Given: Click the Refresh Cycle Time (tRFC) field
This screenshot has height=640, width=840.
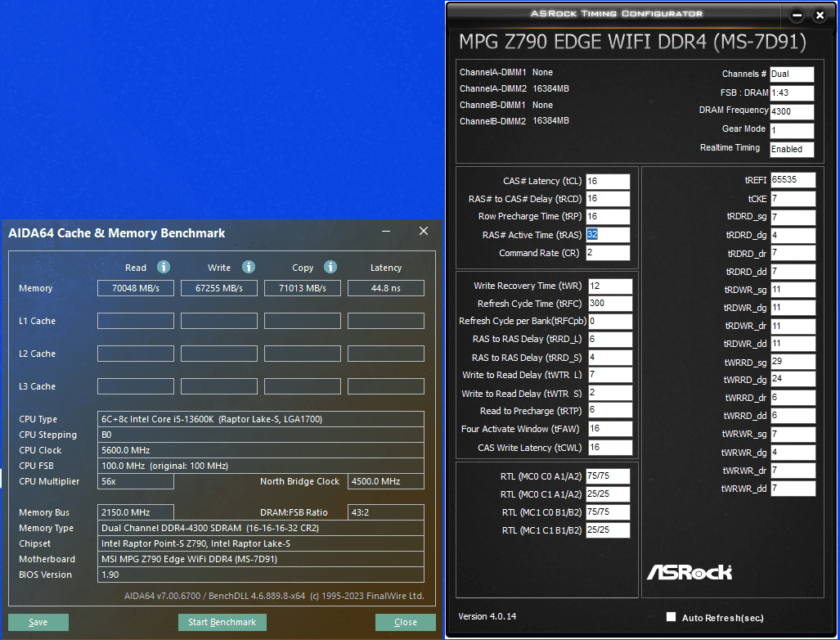Looking at the screenshot, I should click(x=610, y=304).
